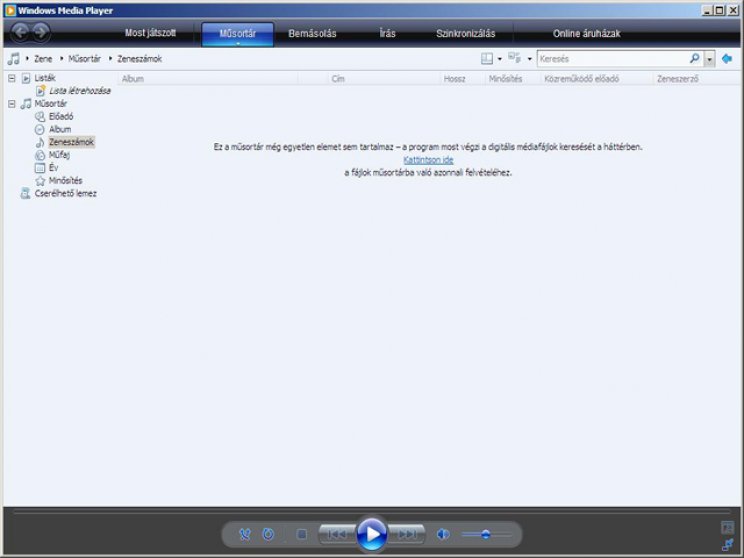Show the list pane with blue arrow
Viewport: 744px width, 558px height.
click(x=727, y=59)
